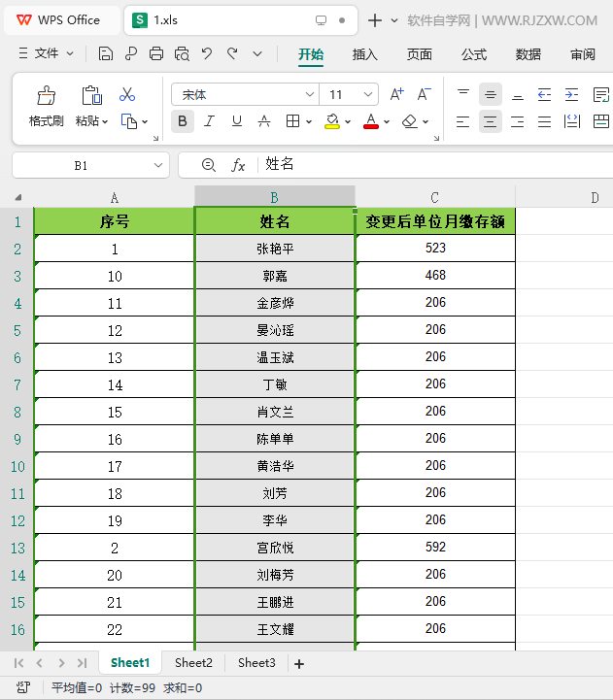613x700 pixels.
Task: Click the Wrap Text icon
Action: (601, 94)
